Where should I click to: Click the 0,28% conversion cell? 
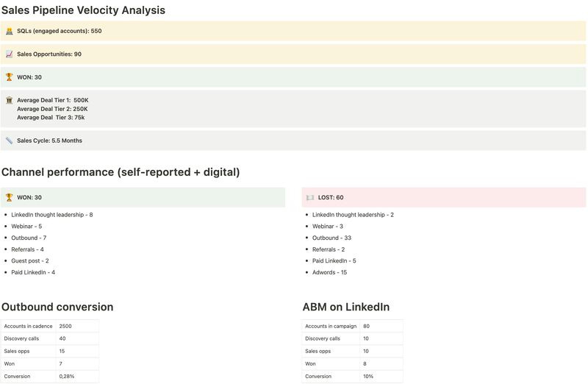77,376
